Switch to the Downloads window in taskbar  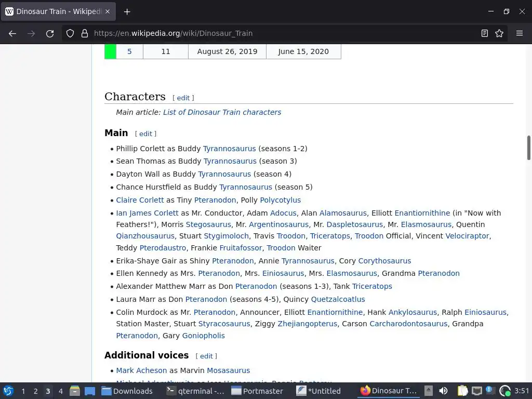point(128,391)
